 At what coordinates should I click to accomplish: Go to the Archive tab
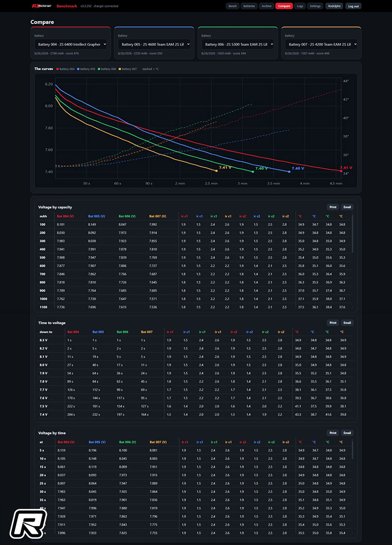266,6
